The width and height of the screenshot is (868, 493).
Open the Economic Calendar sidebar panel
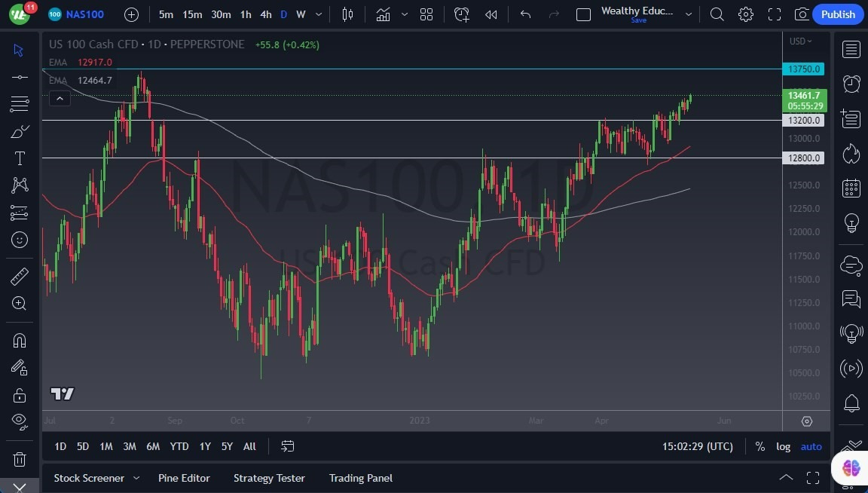tap(851, 188)
